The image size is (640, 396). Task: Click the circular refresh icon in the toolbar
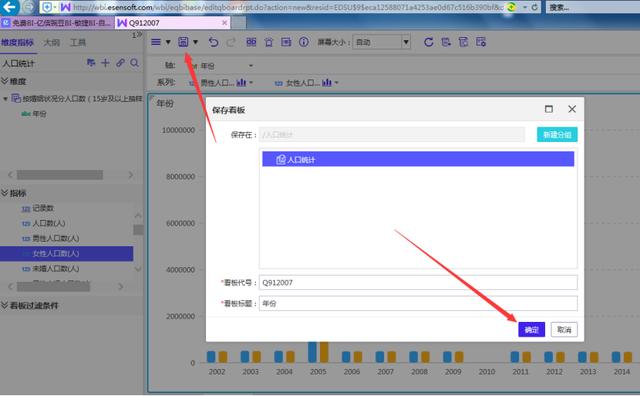pos(428,42)
